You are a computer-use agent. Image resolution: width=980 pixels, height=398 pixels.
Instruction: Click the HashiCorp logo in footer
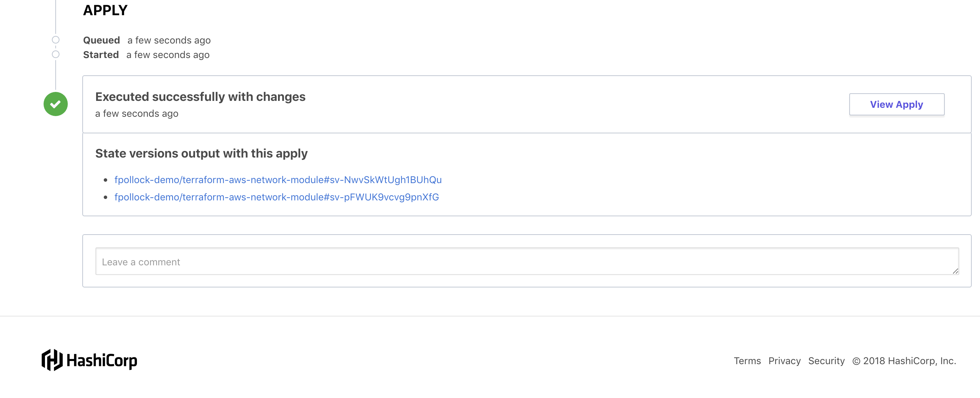(90, 360)
